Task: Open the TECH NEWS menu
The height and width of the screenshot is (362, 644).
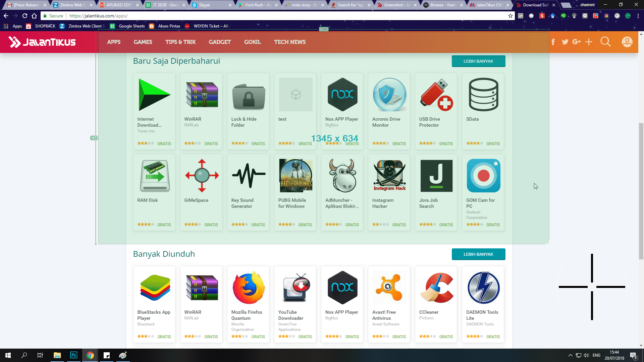Action: pyautogui.click(x=290, y=42)
